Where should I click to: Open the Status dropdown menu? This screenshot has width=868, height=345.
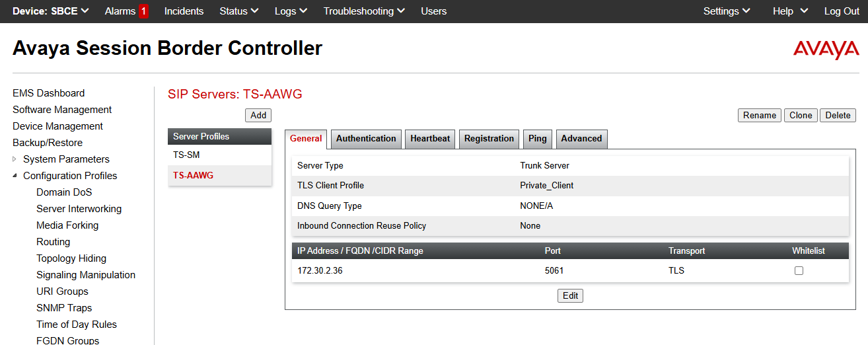(x=239, y=11)
